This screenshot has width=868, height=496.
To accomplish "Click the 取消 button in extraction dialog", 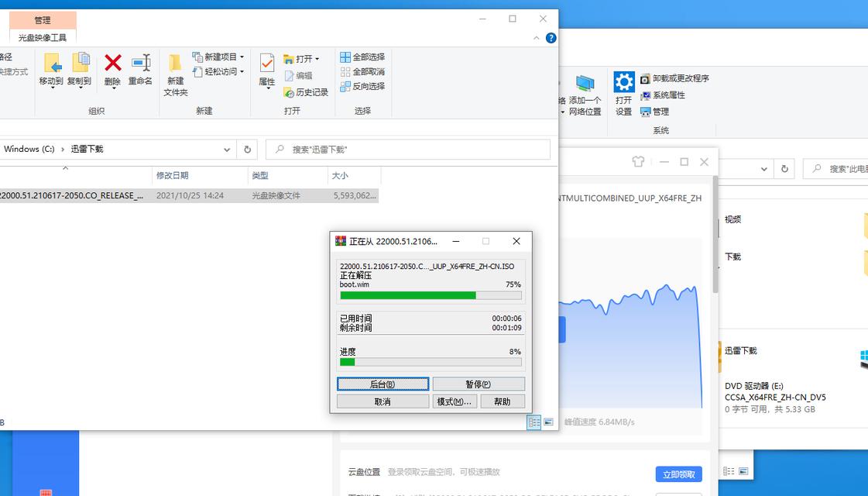I will pyautogui.click(x=383, y=401).
